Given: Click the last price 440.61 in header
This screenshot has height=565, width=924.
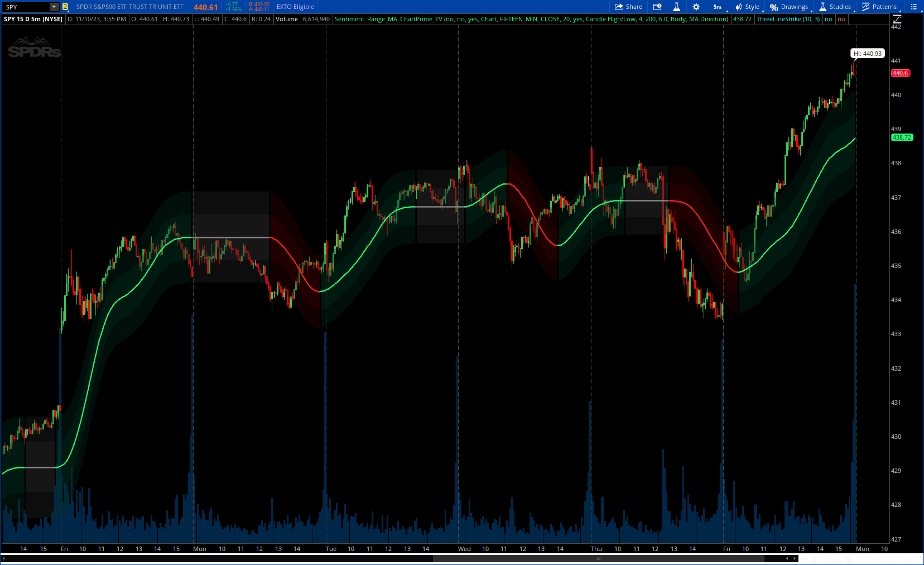Looking at the screenshot, I should click(x=205, y=7).
